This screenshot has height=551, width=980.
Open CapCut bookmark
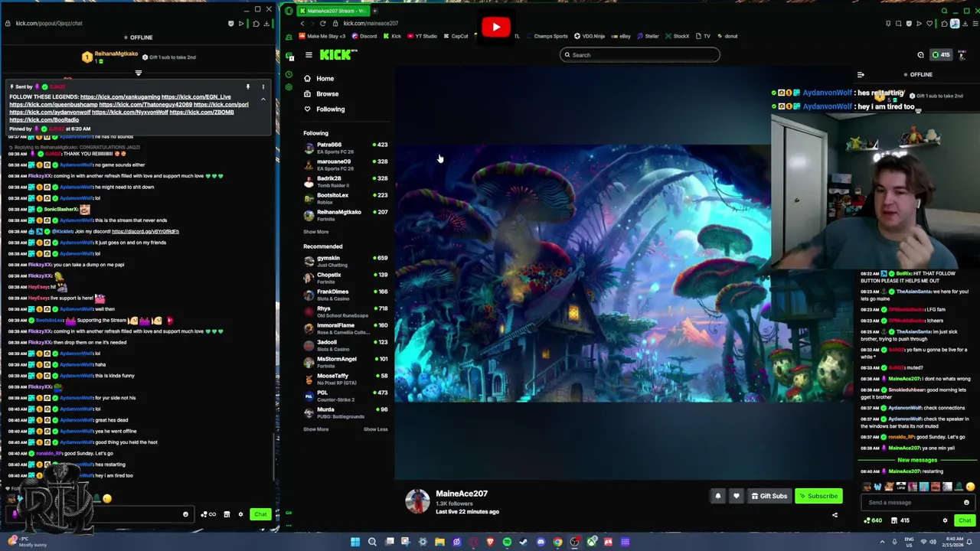click(x=456, y=36)
